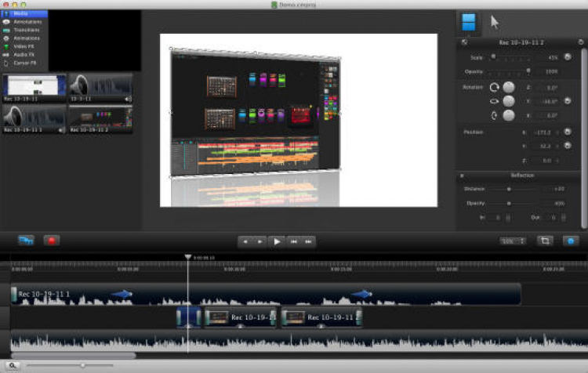Select the Rec 10-19-11 2 media thumbnail

(100, 118)
